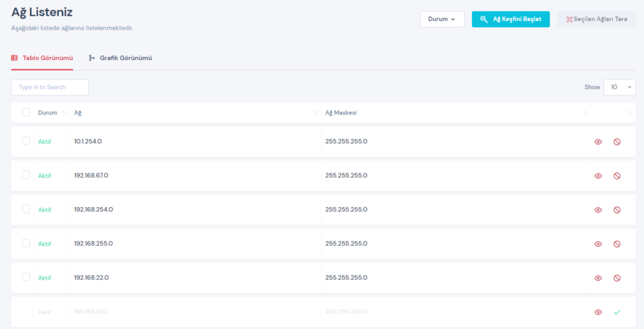Select checkbox for network 192.168.254.0

[x=26, y=209]
